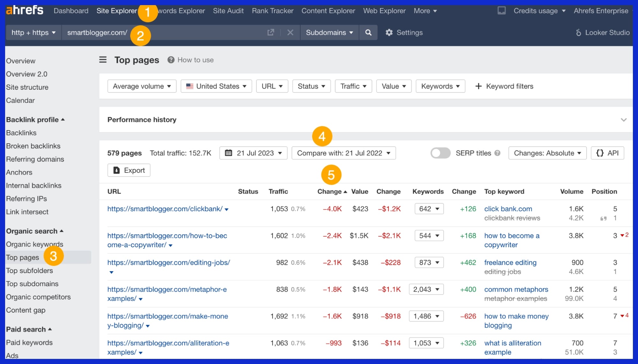Open the clickbank URL link

coord(165,209)
